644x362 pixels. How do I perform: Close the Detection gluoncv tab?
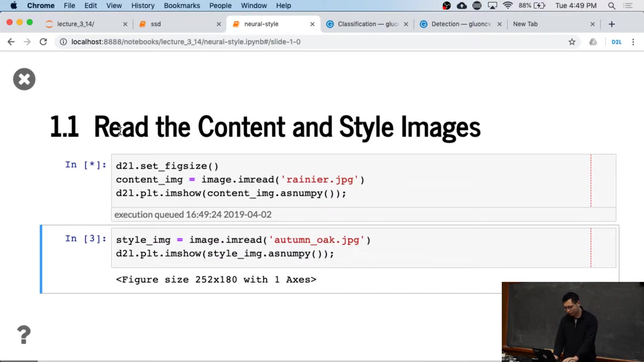[x=499, y=24]
